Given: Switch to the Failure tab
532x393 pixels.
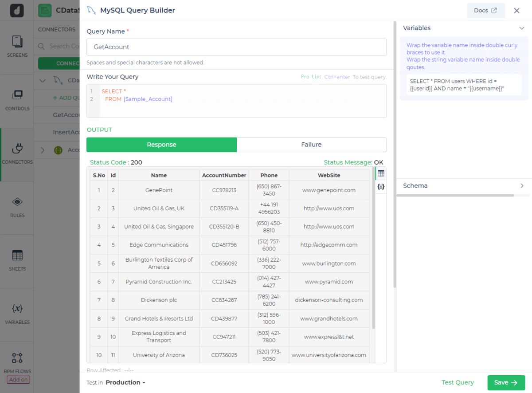Looking at the screenshot, I should pos(311,145).
